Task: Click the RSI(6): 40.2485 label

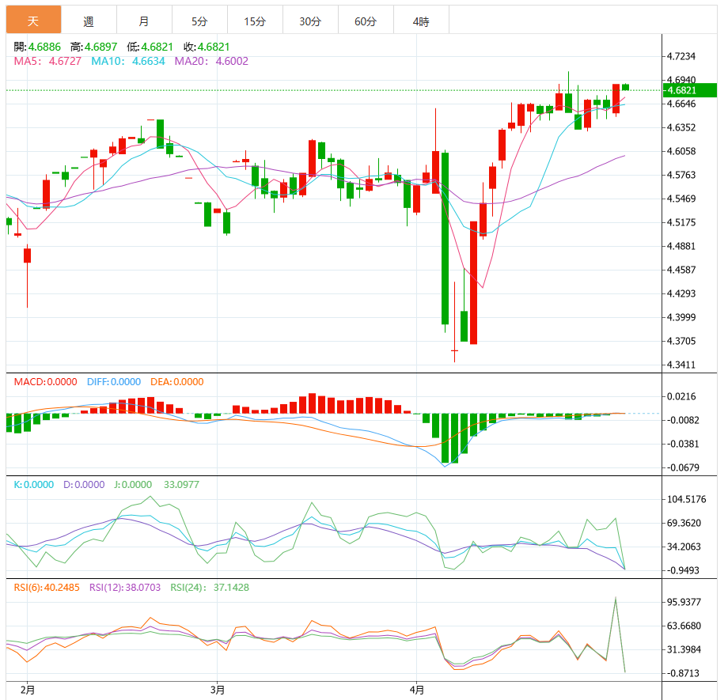Action: point(47,588)
